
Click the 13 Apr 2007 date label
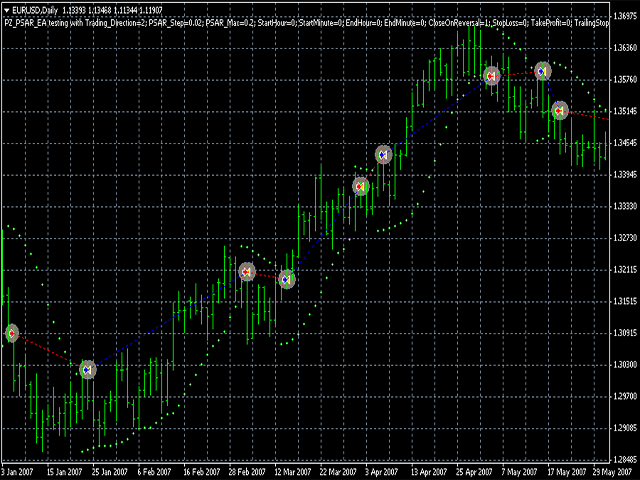tap(429, 473)
